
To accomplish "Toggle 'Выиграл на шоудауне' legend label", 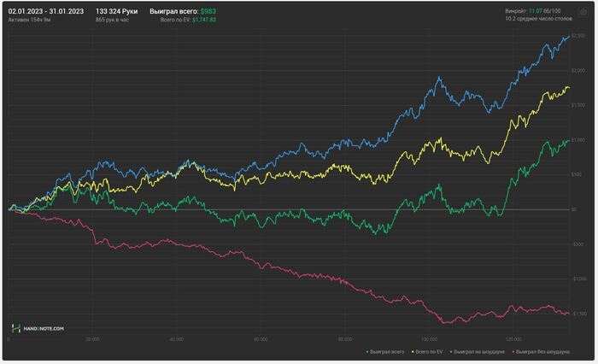I will pyautogui.click(x=479, y=350).
